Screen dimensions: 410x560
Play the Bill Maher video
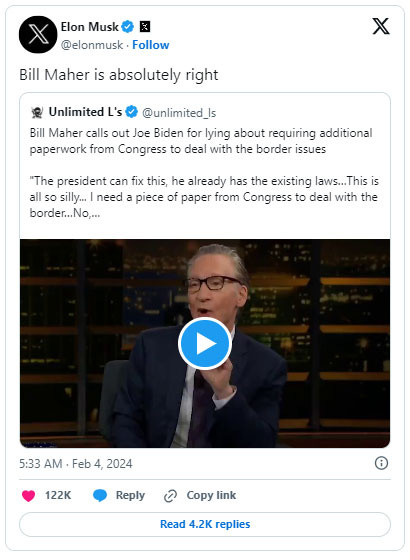click(205, 344)
